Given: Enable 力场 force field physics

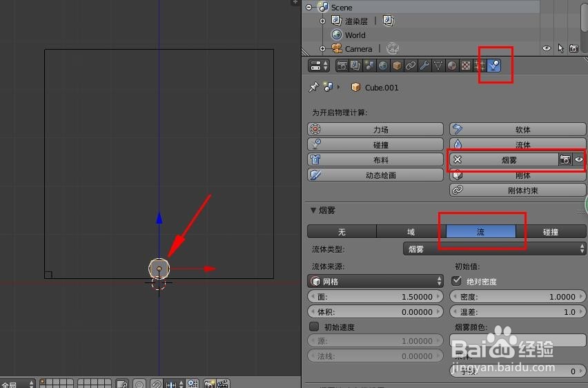Looking at the screenshot, I should (375, 130).
